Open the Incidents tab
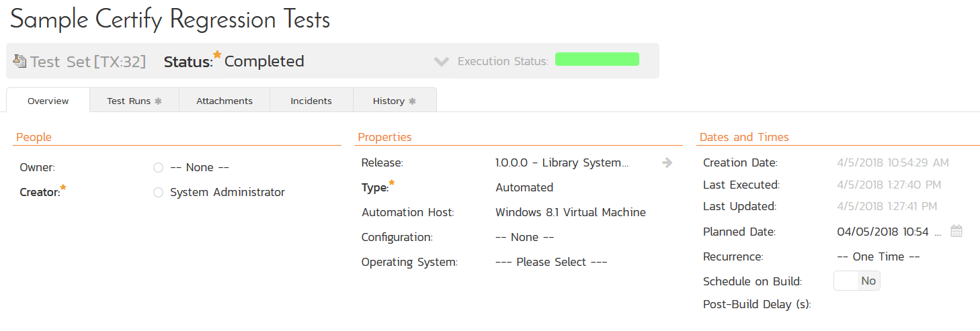980x331 pixels. (x=311, y=101)
